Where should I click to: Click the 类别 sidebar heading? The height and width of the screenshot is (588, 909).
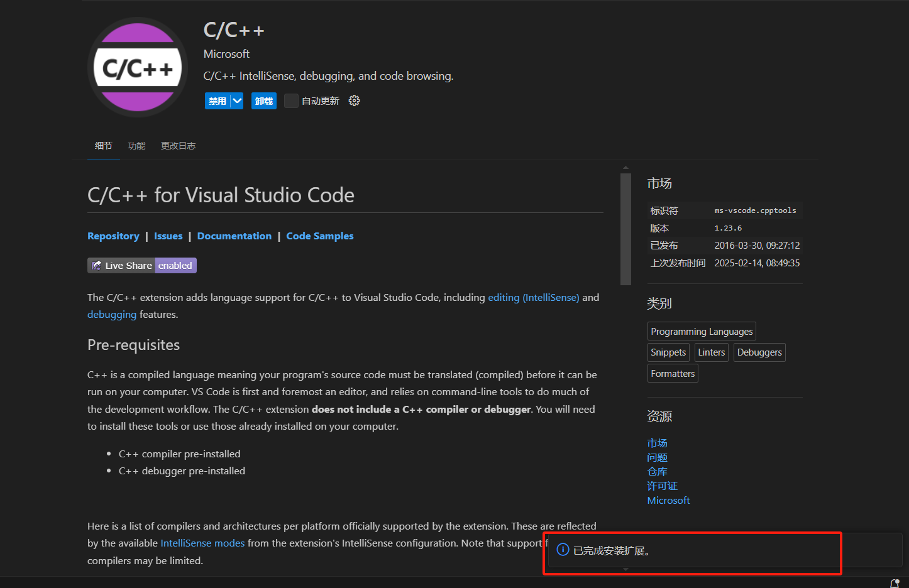(x=659, y=303)
